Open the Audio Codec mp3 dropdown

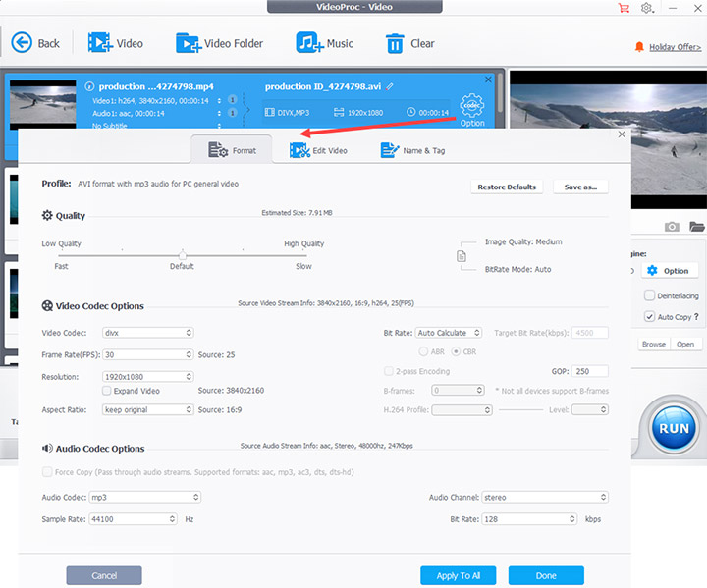click(144, 497)
